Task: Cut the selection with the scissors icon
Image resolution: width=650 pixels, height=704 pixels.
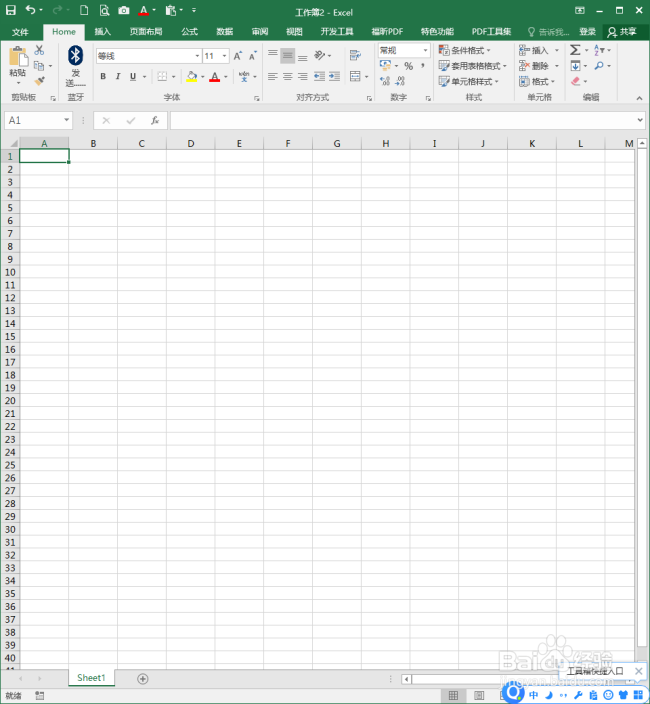Action: coord(39,50)
